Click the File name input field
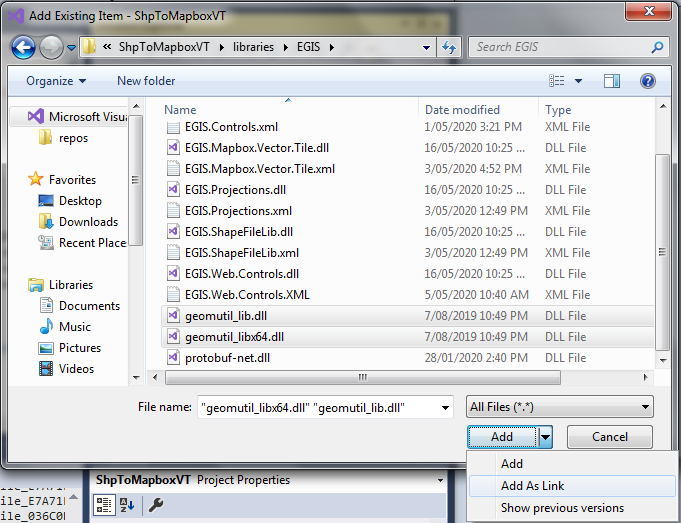Viewport: 681px width, 523px height. pos(318,407)
